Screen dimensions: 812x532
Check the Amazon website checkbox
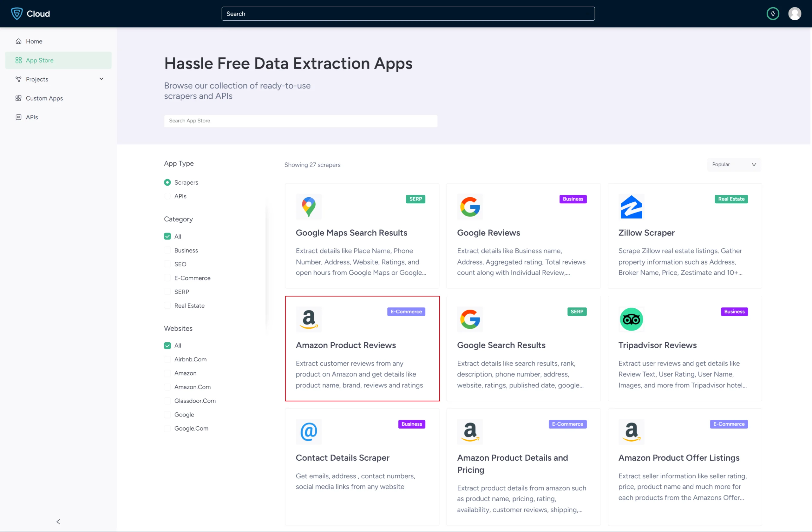tap(167, 373)
